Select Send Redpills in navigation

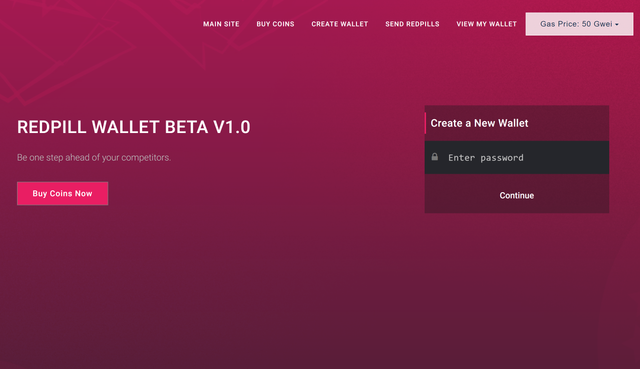point(412,24)
